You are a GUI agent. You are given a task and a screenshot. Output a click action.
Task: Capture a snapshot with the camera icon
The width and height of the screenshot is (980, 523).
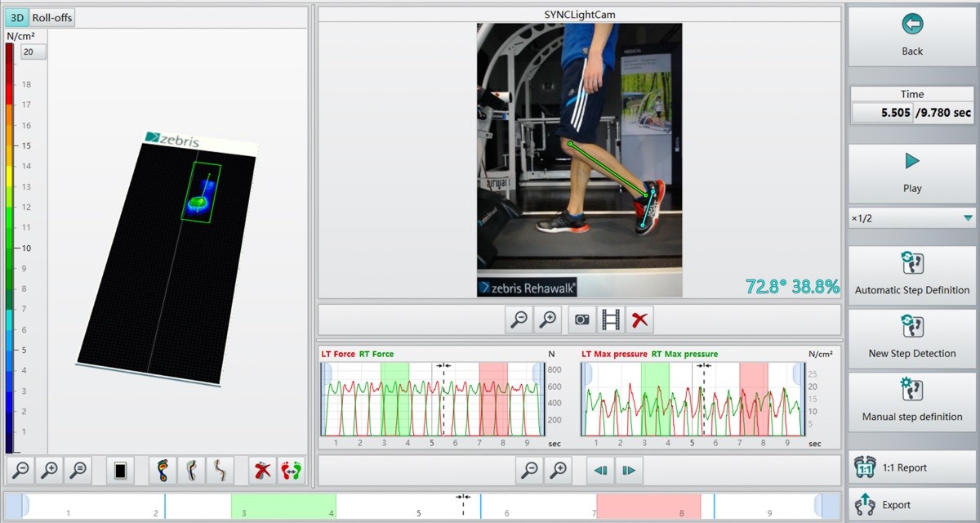[x=581, y=320]
